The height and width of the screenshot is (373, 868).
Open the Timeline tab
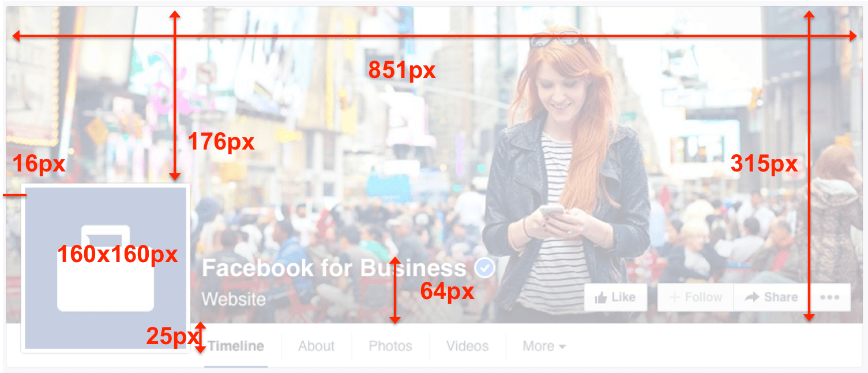(236, 346)
